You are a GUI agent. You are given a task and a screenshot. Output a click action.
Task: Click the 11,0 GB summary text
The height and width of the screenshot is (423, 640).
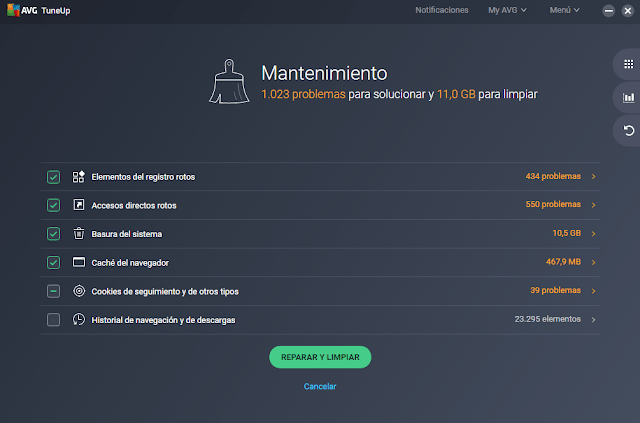[456, 94]
